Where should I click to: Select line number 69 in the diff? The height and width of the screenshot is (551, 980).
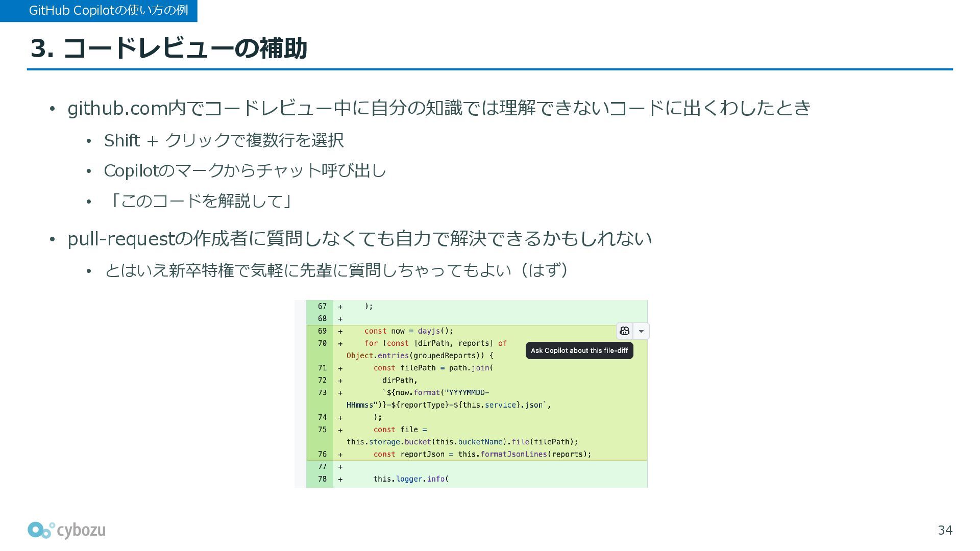[x=322, y=331]
